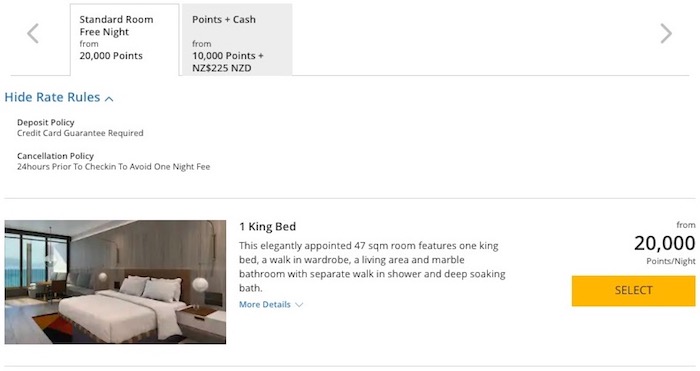Select the 1 King Bed room
700x371 pixels.
[x=633, y=291]
